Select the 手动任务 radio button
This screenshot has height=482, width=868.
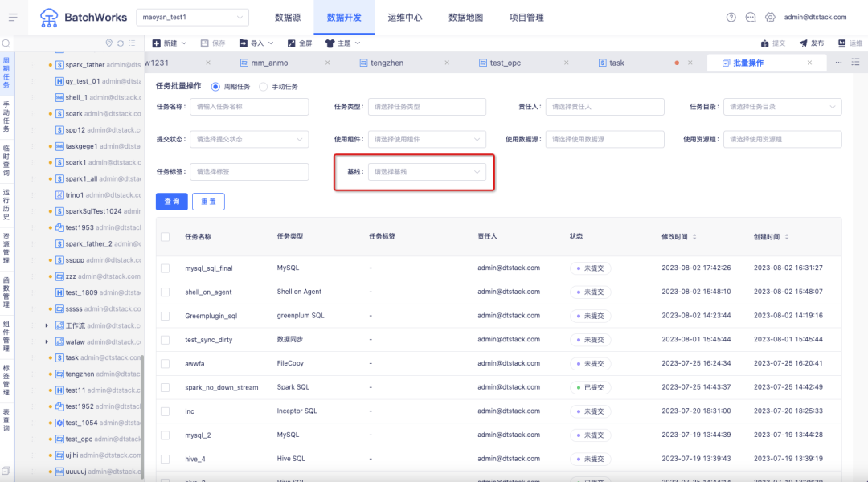click(x=264, y=87)
